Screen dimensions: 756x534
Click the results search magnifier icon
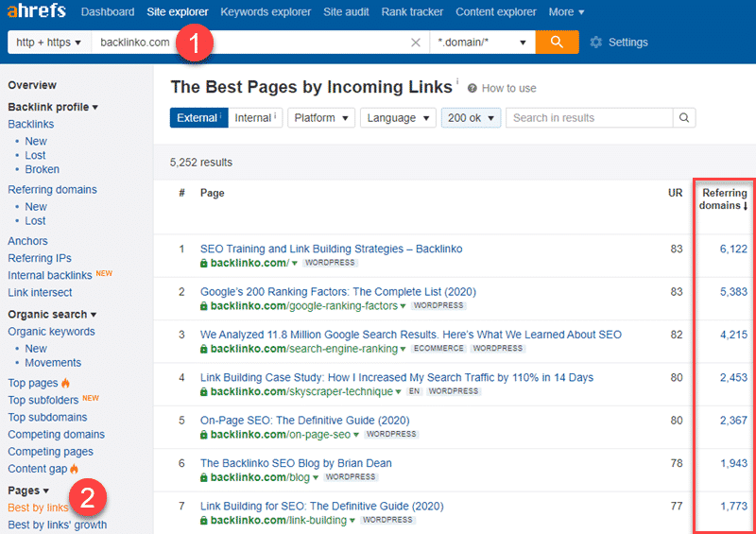(x=684, y=118)
